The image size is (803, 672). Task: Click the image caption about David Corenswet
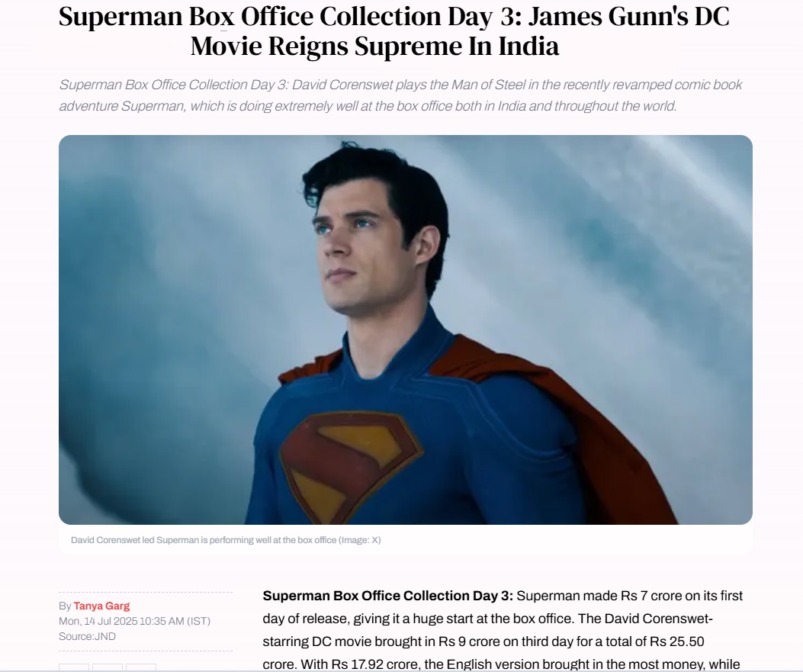[x=226, y=540]
